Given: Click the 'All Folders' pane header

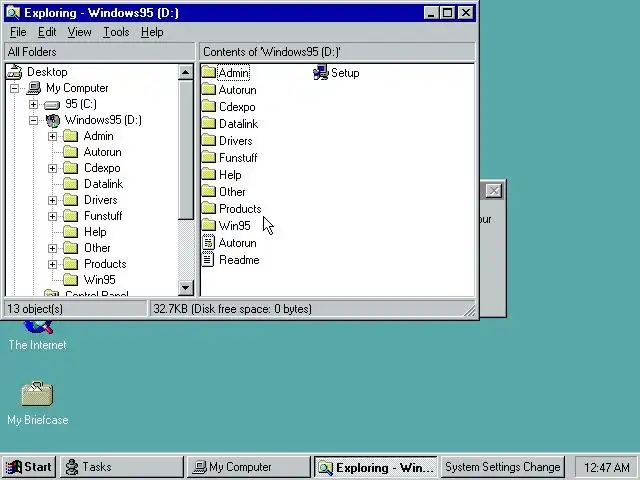Looking at the screenshot, I should coord(99,52).
